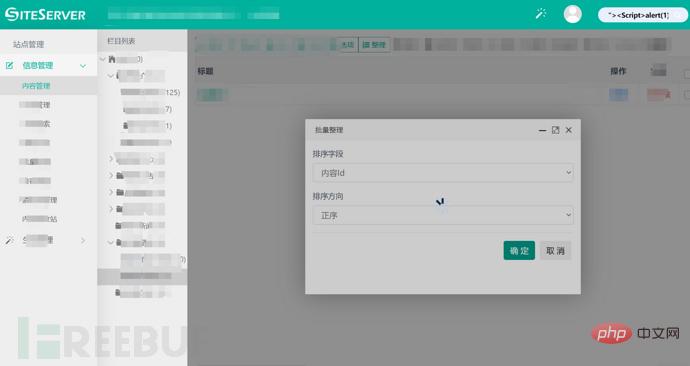Click the SiteServer logo
This screenshot has height=366, width=690.
45,15
